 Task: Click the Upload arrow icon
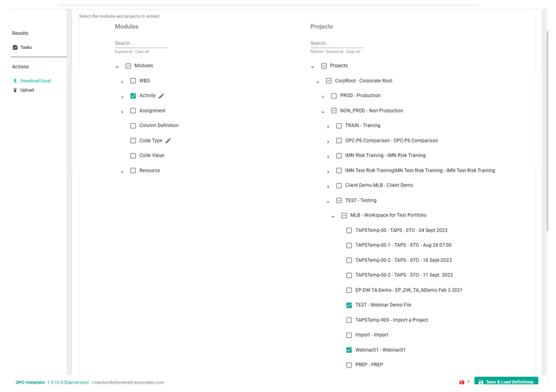15,90
